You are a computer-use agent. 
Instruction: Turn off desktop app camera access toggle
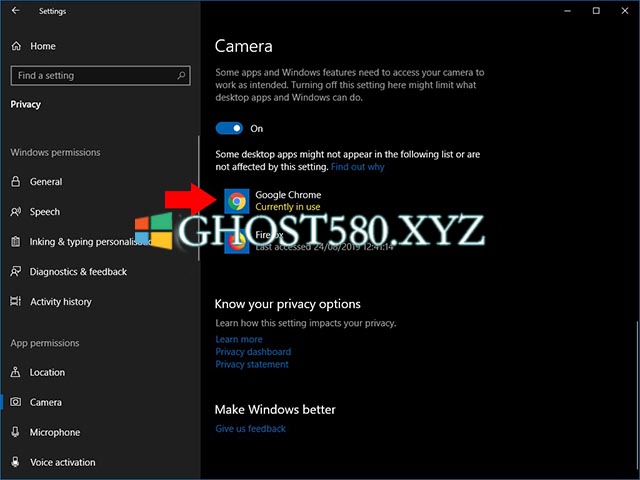(229, 129)
